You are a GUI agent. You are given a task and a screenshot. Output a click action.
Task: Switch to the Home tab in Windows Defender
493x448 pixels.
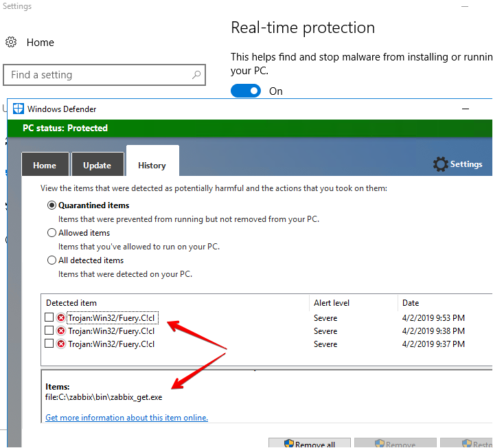coord(45,164)
